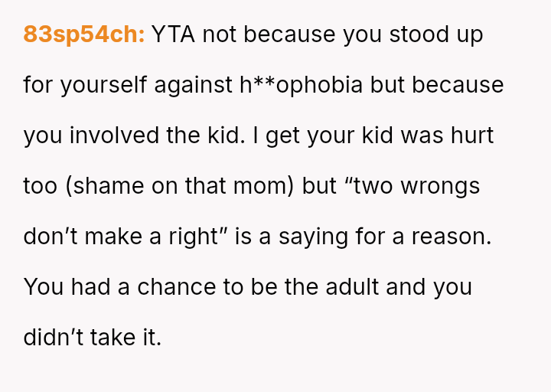Click the word "yourself"
Screen dimensions: 551x392
pyautogui.click(x=104, y=85)
